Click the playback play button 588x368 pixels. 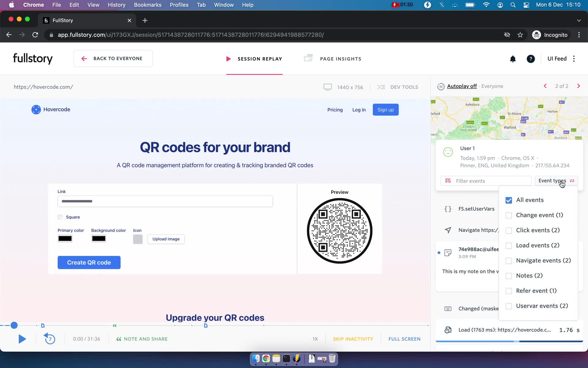[21, 338]
